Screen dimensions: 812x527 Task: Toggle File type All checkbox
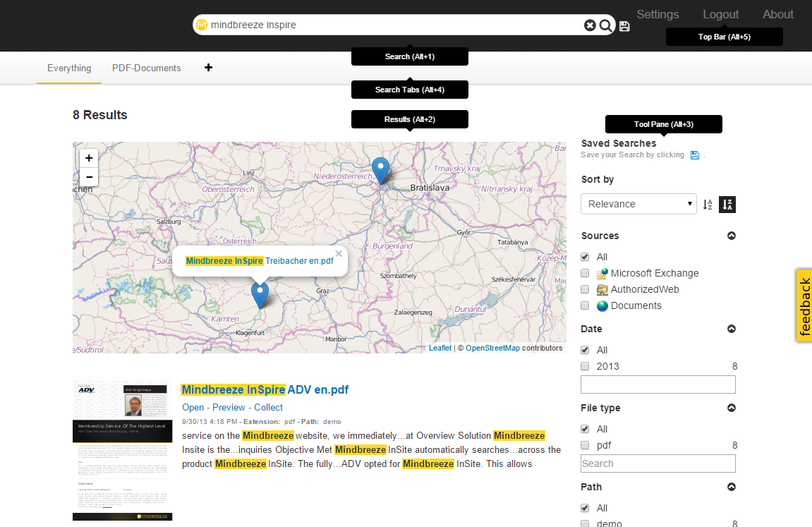click(x=585, y=429)
